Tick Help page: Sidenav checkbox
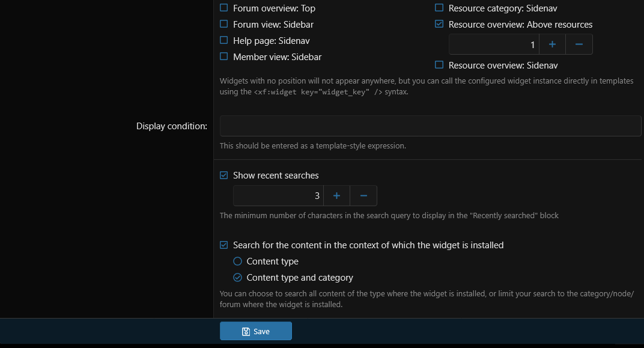644x348 pixels. 224,40
